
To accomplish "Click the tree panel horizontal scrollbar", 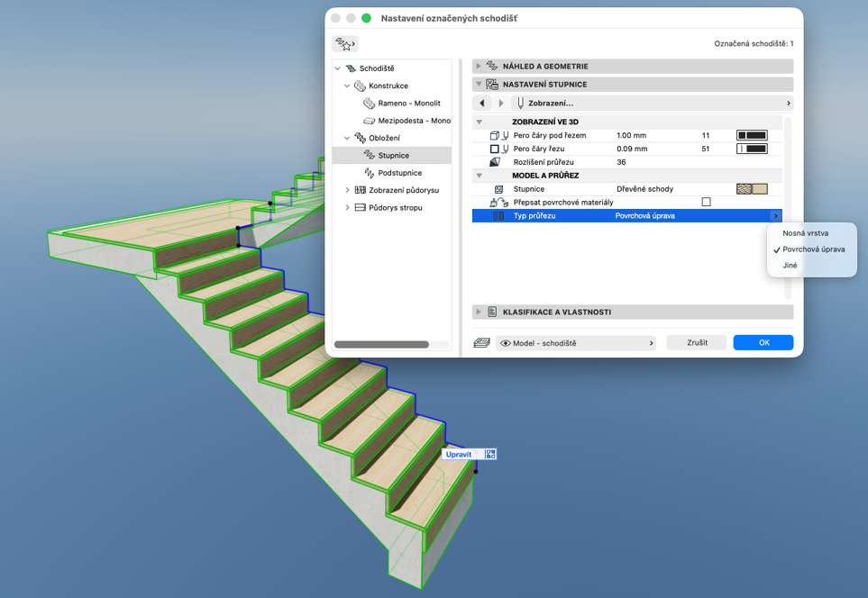I will (x=381, y=345).
